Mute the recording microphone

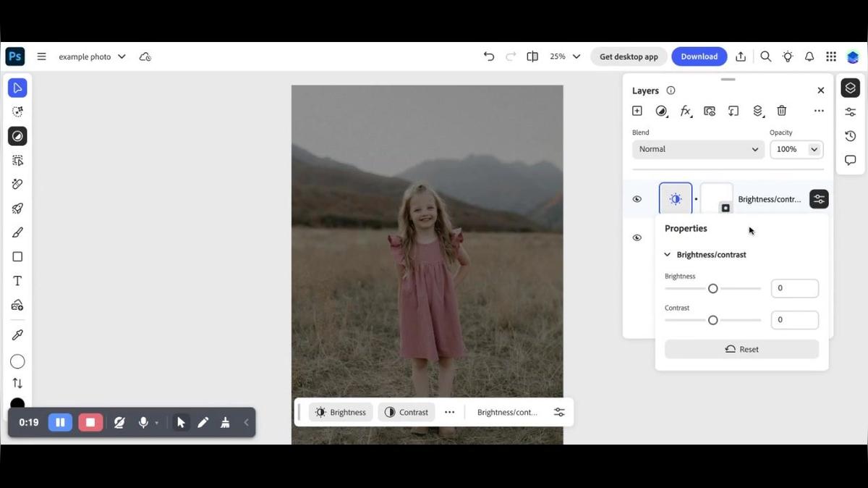pos(143,422)
